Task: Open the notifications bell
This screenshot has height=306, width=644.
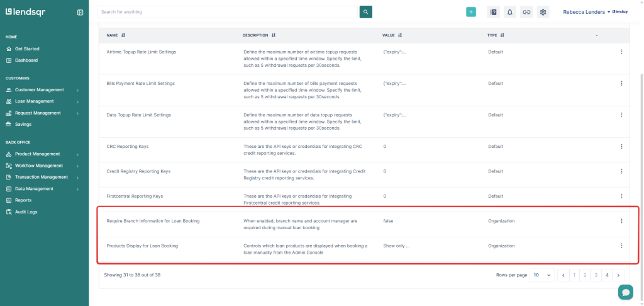Action: coord(510,12)
